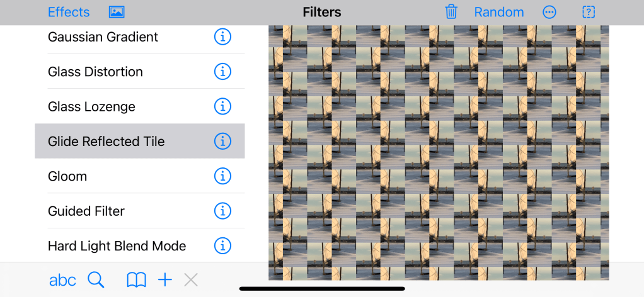Choose the Guided Filter entry
Viewport: 644px width, 297px height.
86,211
